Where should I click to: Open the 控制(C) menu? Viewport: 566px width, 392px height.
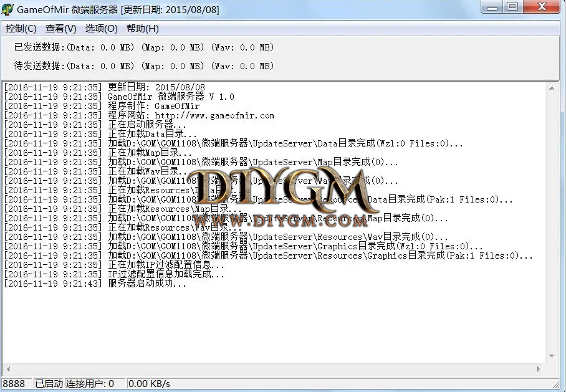pyautogui.click(x=21, y=29)
